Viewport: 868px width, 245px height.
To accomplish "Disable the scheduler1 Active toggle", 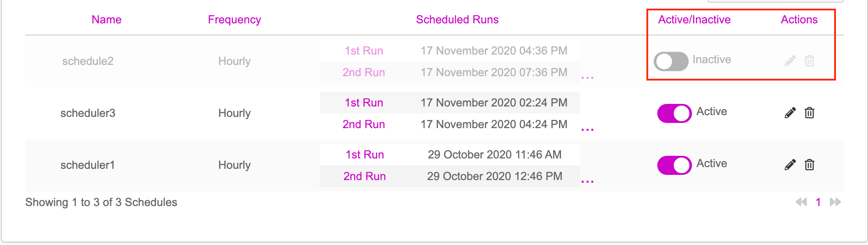I will coord(674,165).
